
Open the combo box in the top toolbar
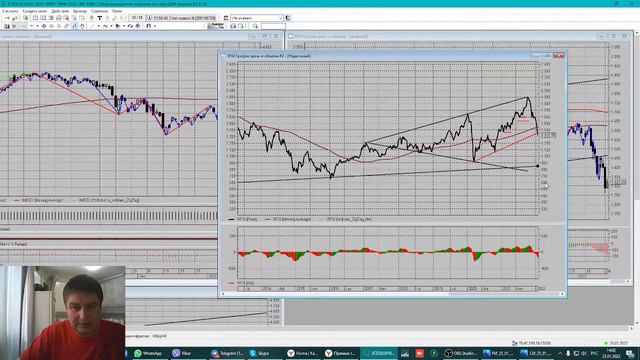pyautogui.click(x=257, y=18)
